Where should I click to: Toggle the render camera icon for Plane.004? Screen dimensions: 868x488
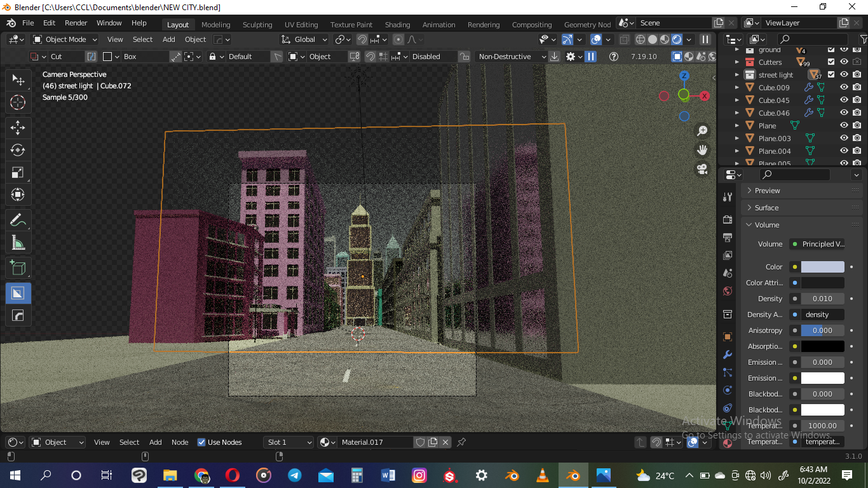(x=857, y=151)
